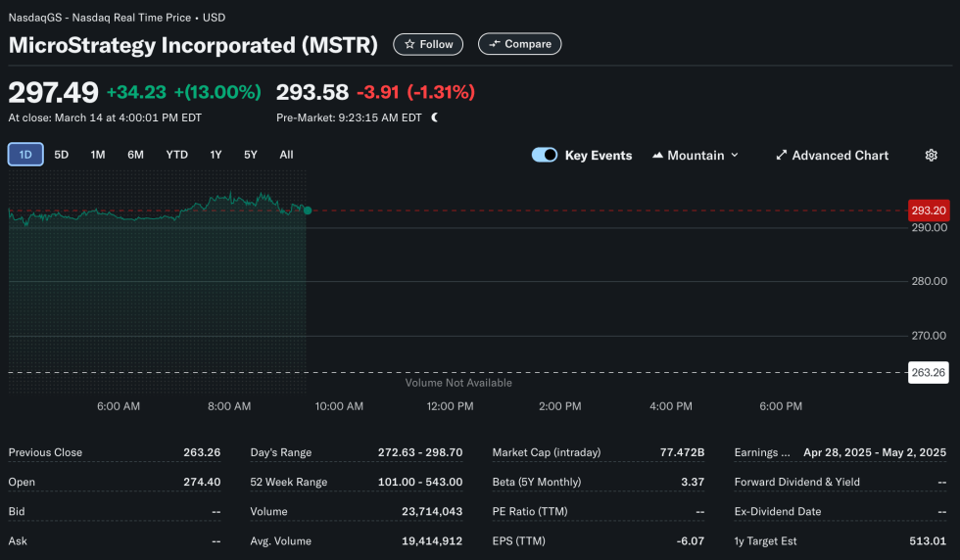This screenshot has width=960, height=560.
Task: Click the Advanced Chart link
Action: pos(840,156)
